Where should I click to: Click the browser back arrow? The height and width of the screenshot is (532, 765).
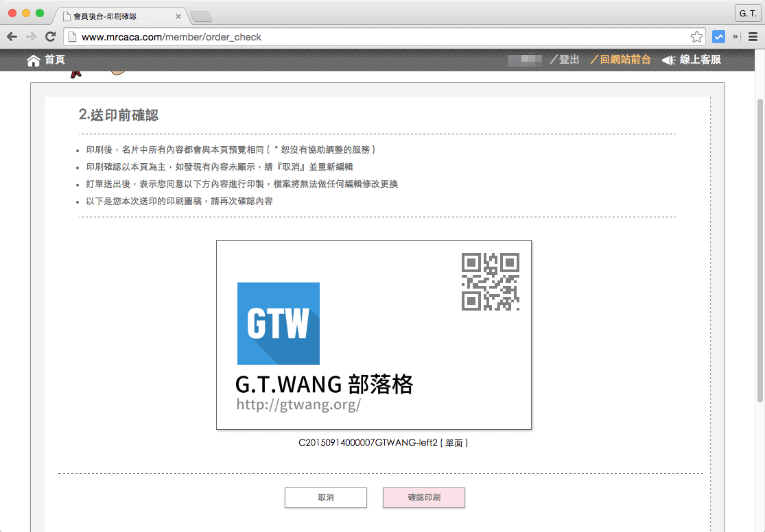(x=12, y=37)
